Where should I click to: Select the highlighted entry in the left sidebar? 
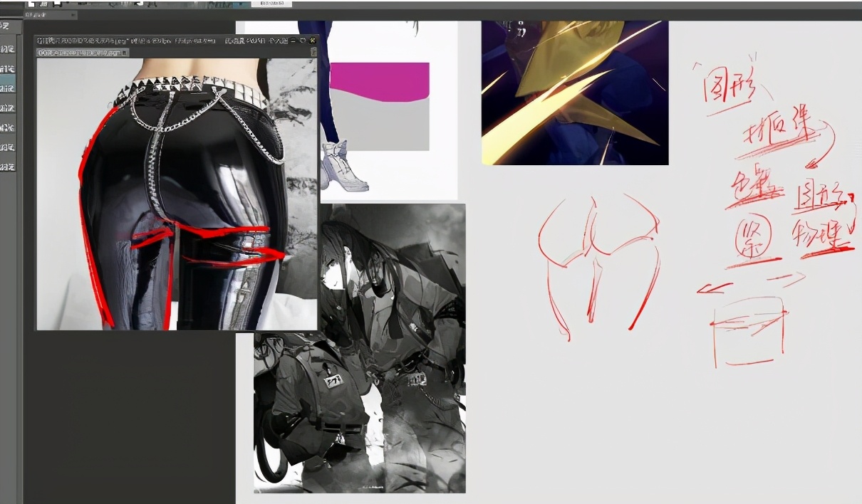click(x=7, y=88)
